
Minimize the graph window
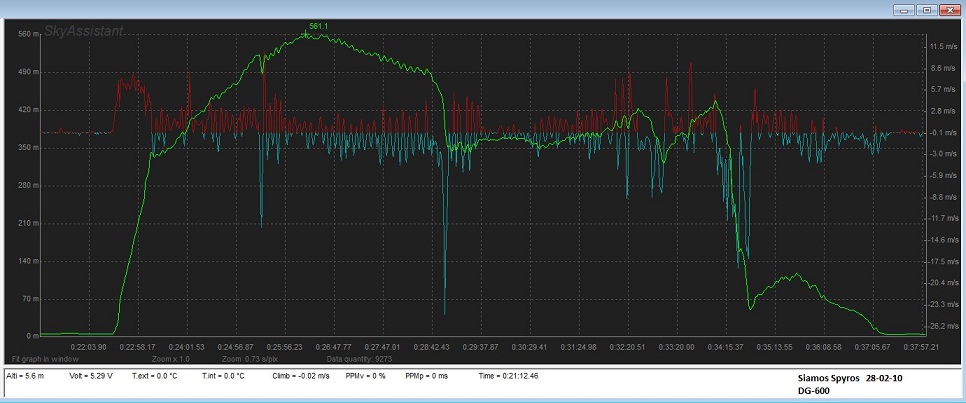905,10
